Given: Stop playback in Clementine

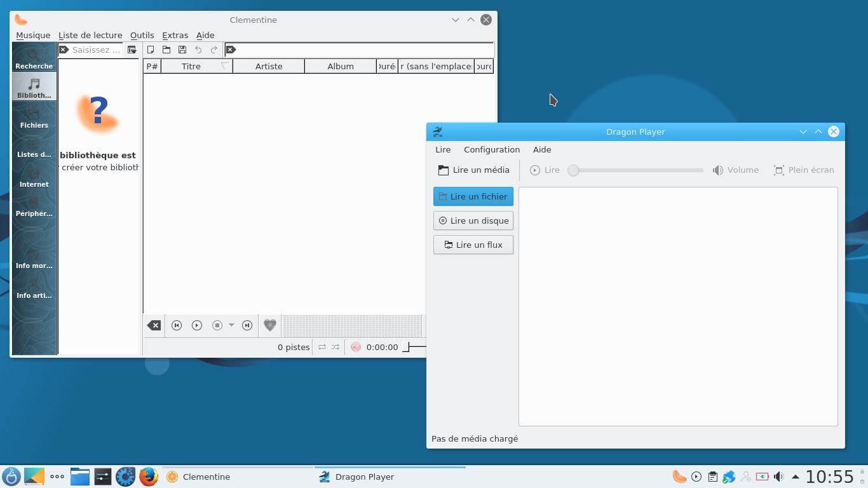Looking at the screenshot, I should tap(217, 325).
